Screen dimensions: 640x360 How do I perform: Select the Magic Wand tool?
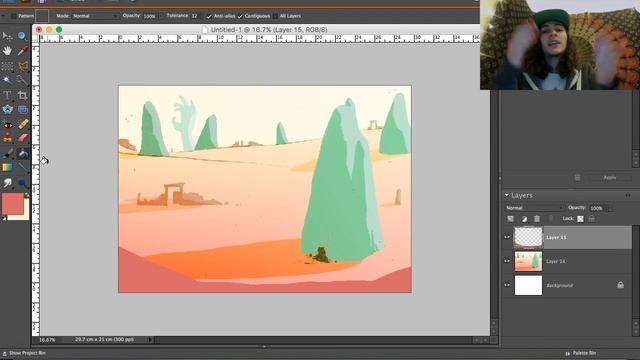tap(7, 80)
